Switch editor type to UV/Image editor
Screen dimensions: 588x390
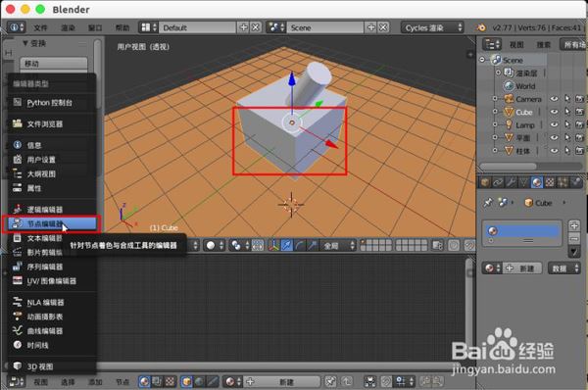pos(52,280)
